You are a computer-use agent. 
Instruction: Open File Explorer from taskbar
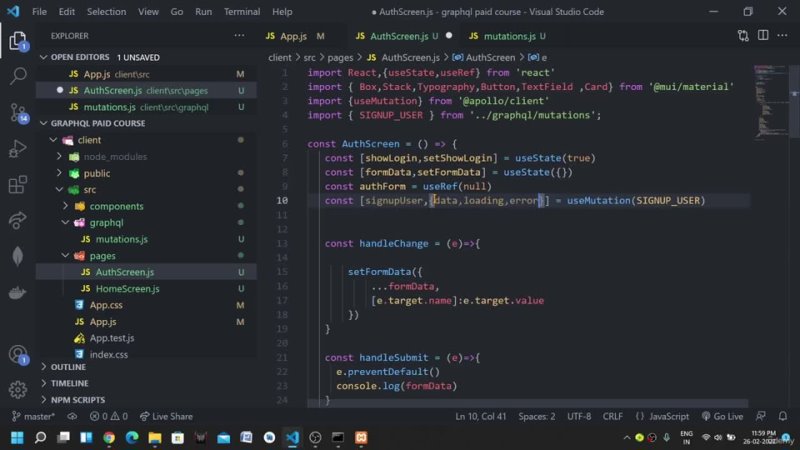point(155,438)
